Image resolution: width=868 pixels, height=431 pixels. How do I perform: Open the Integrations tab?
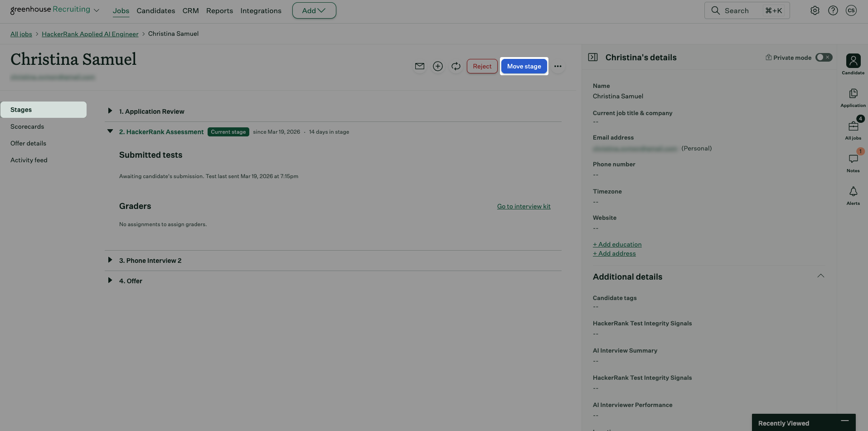coord(261,10)
